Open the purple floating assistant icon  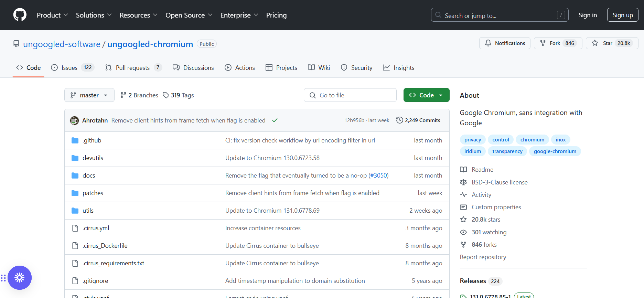coord(20,278)
